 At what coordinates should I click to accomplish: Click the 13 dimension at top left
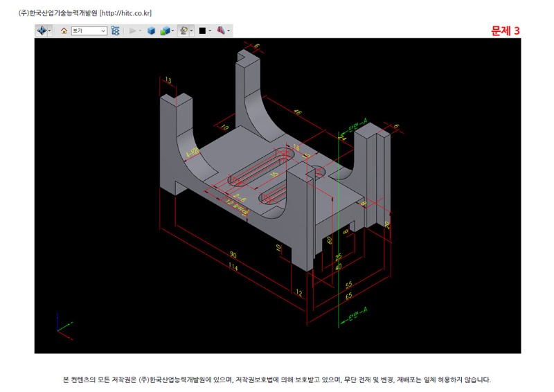point(168,80)
